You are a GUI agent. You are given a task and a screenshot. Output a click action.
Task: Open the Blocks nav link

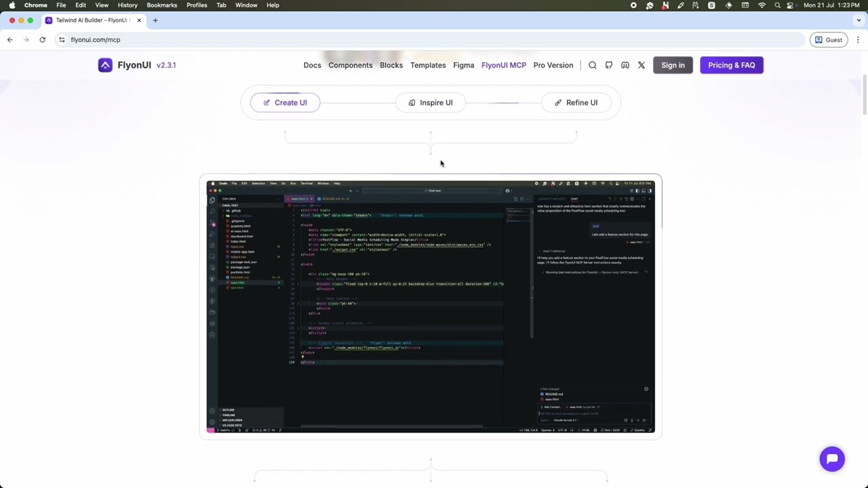(391, 65)
